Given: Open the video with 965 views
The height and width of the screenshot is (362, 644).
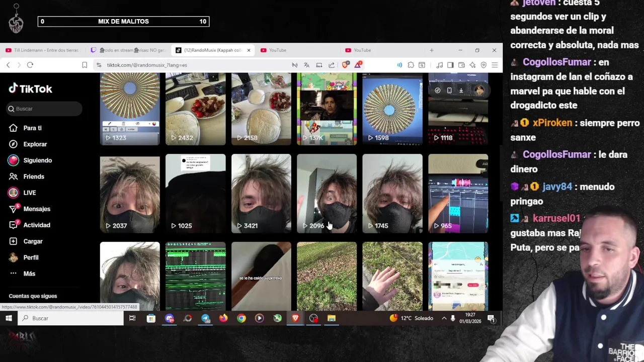Looking at the screenshot, I should (458, 194).
